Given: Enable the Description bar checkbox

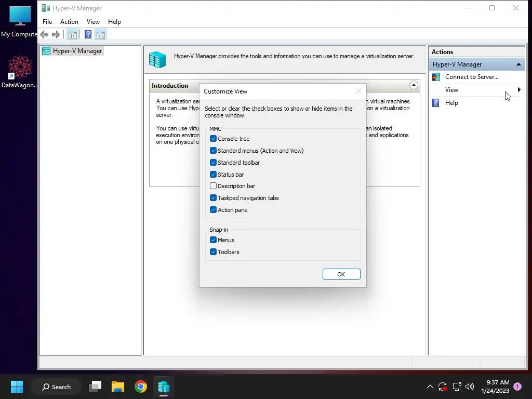Looking at the screenshot, I should coord(213,186).
